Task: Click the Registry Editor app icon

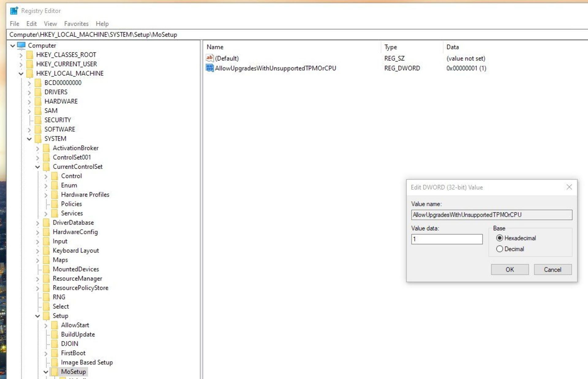Action: coord(14,11)
